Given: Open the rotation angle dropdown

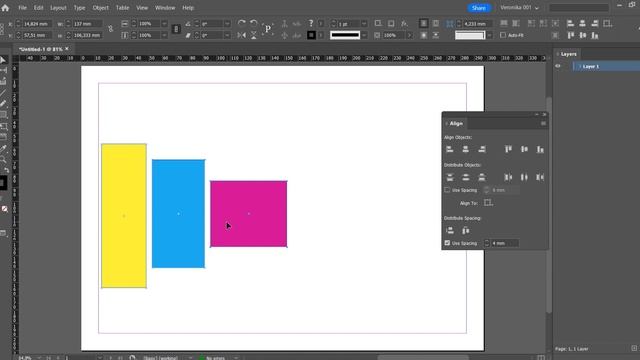Looking at the screenshot, I should point(227,24).
